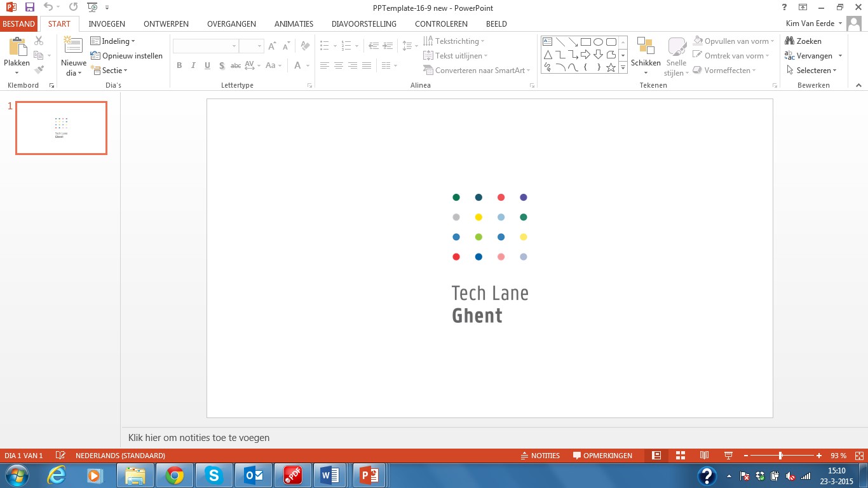This screenshot has height=488, width=868.
Task: Switch to ONTWERPEN tab
Action: [166, 24]
